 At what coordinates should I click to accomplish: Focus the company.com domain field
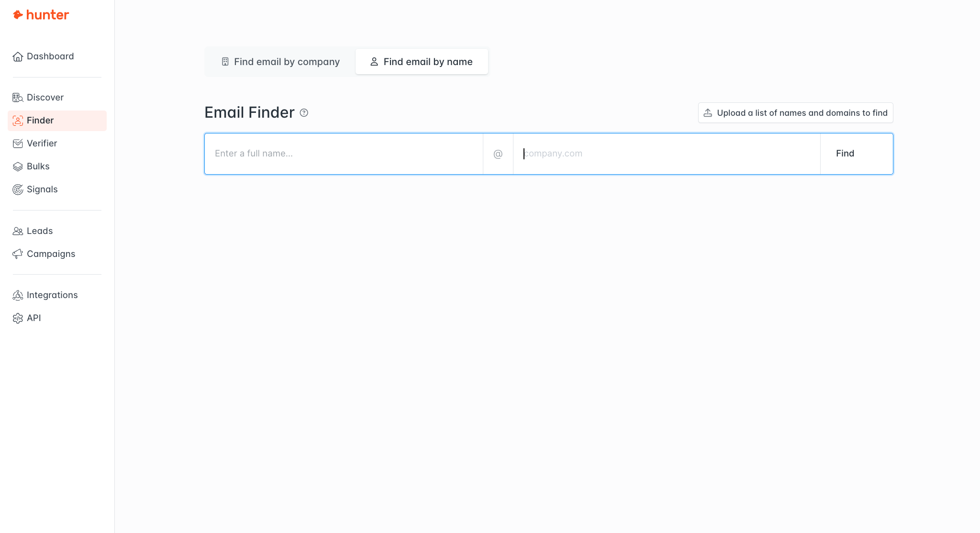click(x=666, y=154)
